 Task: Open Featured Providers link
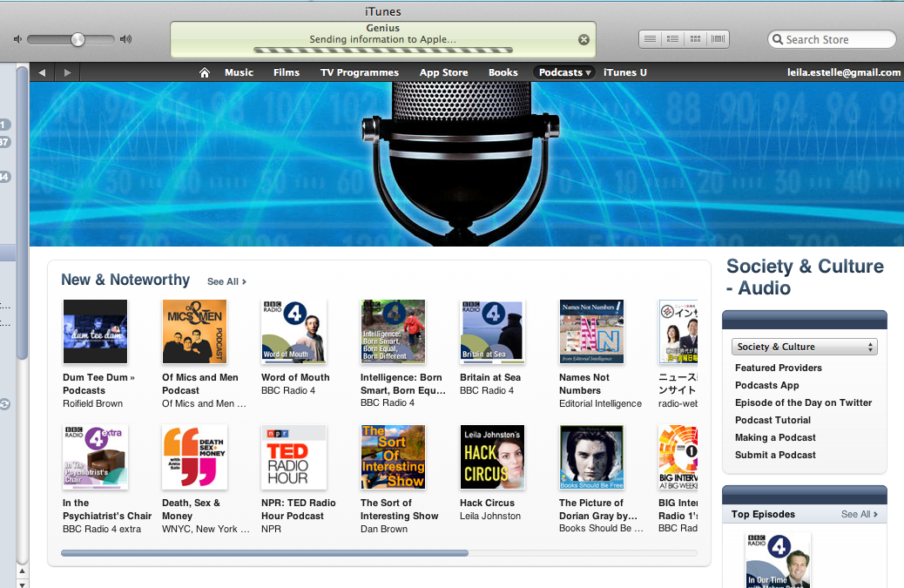779,368
